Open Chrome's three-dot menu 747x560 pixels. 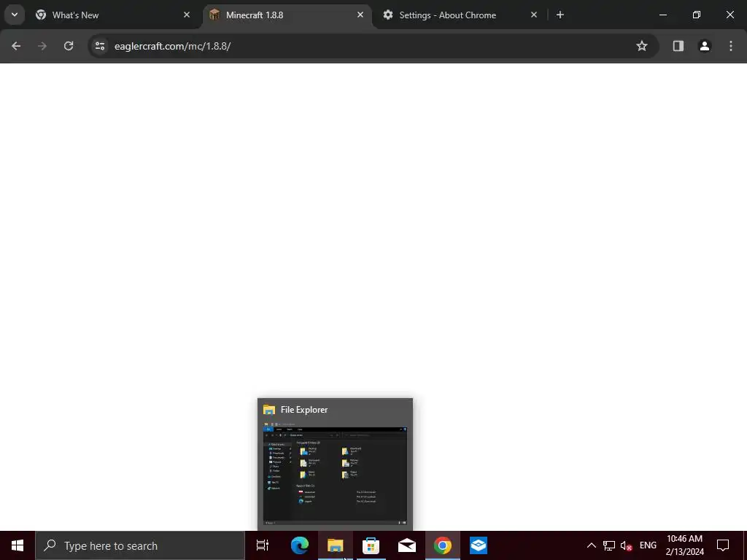tap(731, 46)
